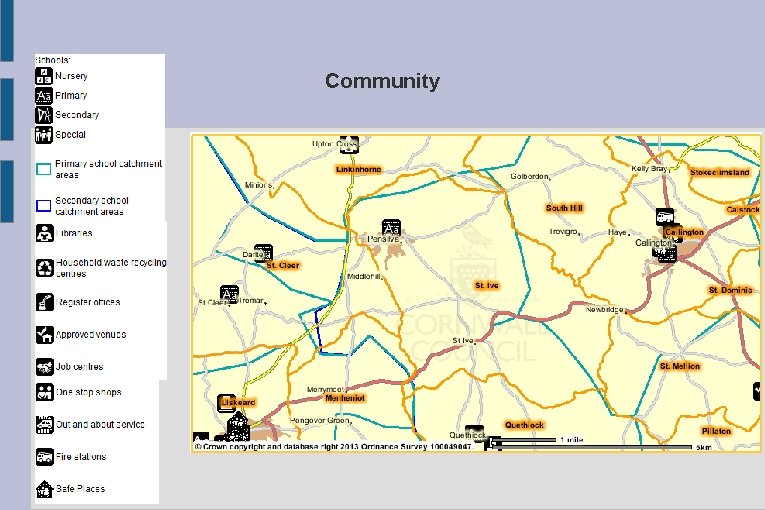Click the One stop shops legend icon

tap(44, 392)
